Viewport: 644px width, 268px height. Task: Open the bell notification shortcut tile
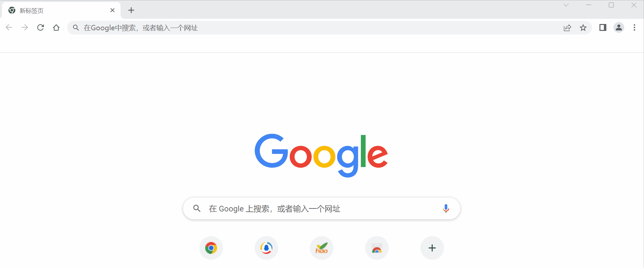tap(266, 248)
